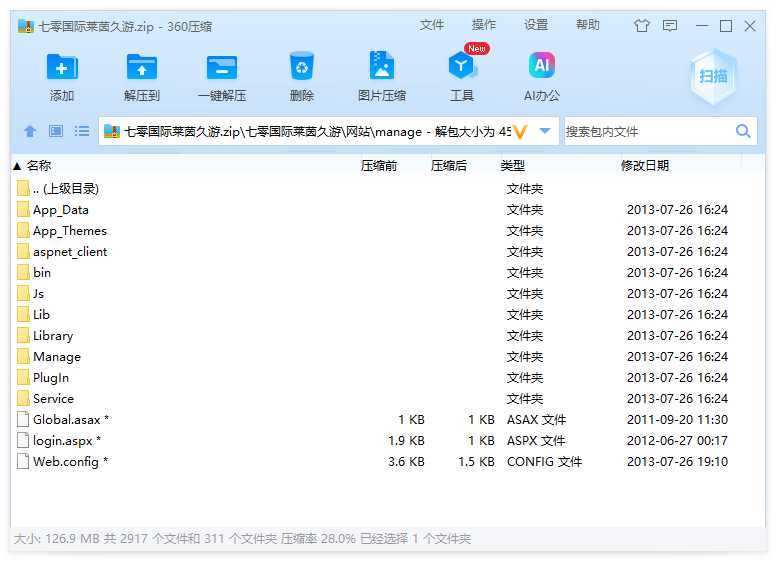Select the Web.config file entry

point(66,462)
